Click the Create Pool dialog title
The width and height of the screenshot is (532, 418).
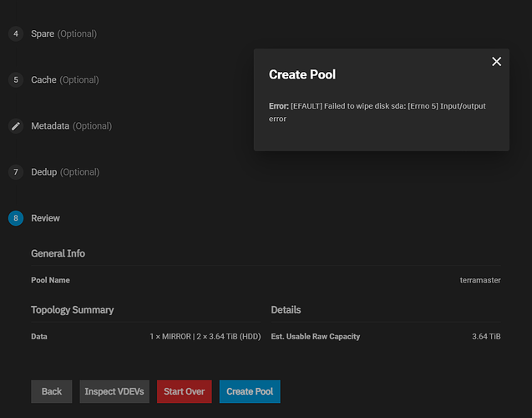[302, 74]
